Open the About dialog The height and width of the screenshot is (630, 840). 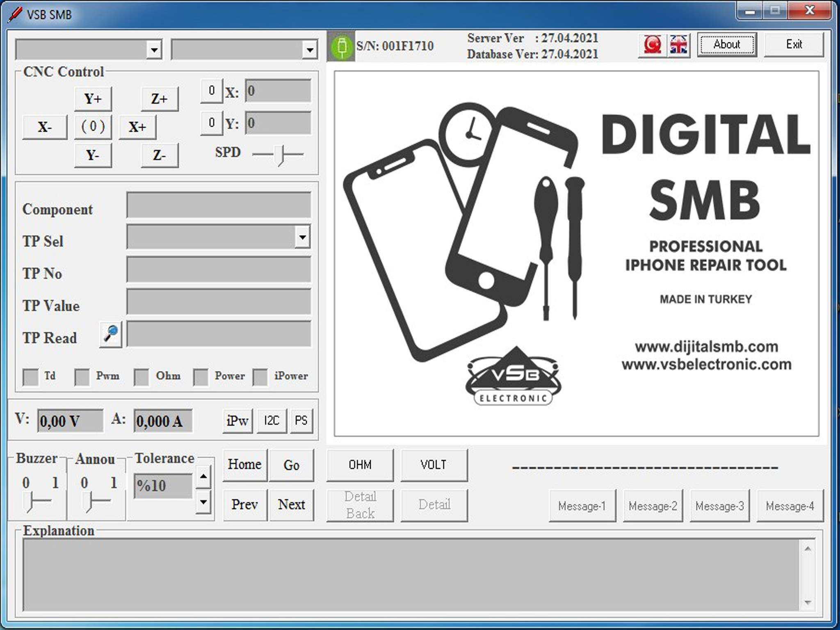tap(727, 44)
